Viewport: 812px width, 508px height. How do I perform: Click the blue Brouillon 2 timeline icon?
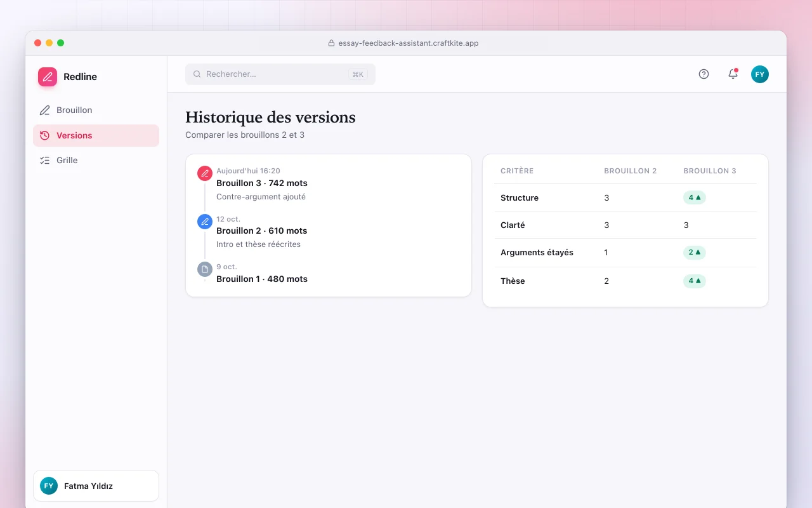pyautogui.click(x=205, y=222)
